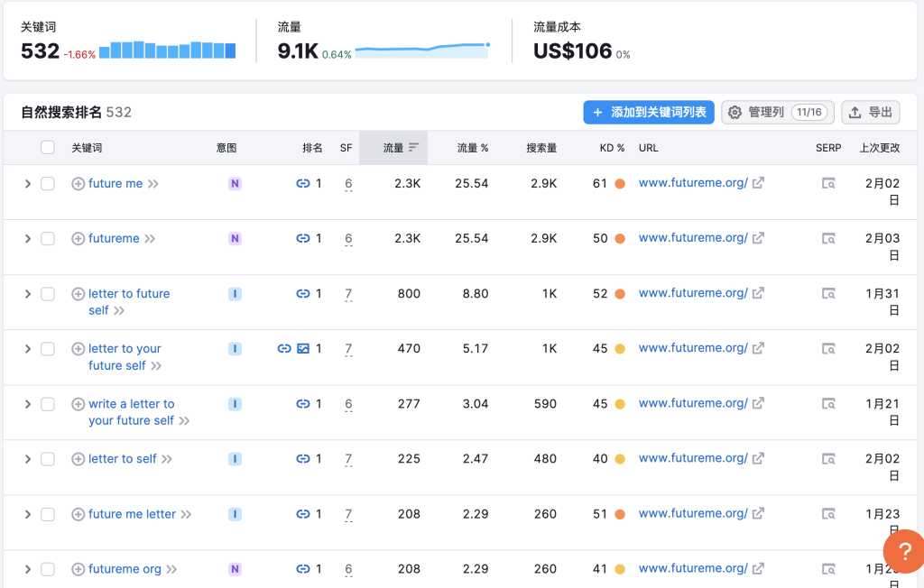The image size is (924, 588).
Task: Open SERP snapshot for letter to your future self
Action: (828, 349)
